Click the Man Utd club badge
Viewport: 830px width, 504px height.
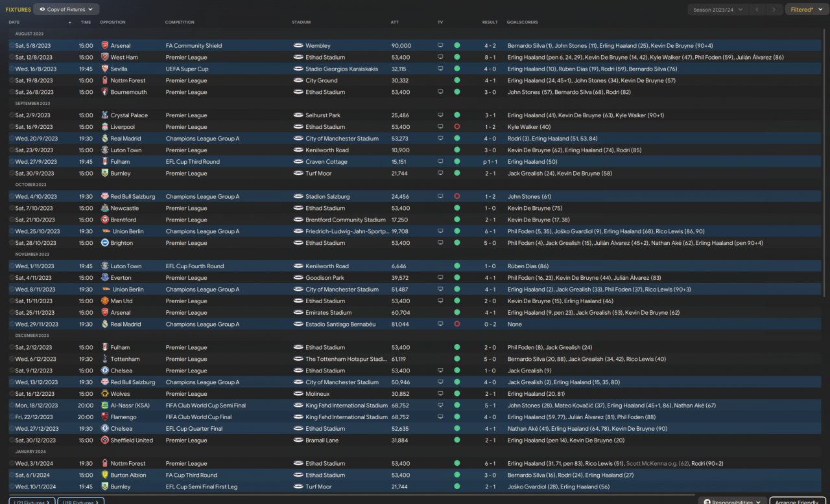click(x=105, y=301)
